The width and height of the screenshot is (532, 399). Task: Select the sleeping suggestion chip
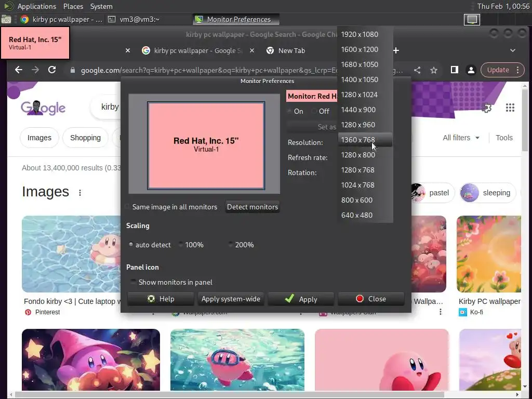(487, 193)
